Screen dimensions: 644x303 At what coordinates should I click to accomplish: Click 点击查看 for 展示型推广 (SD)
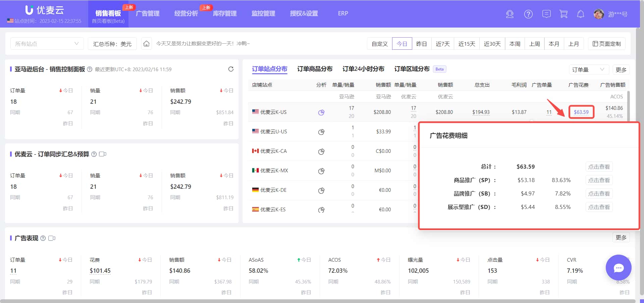click(x=599, y=207)
